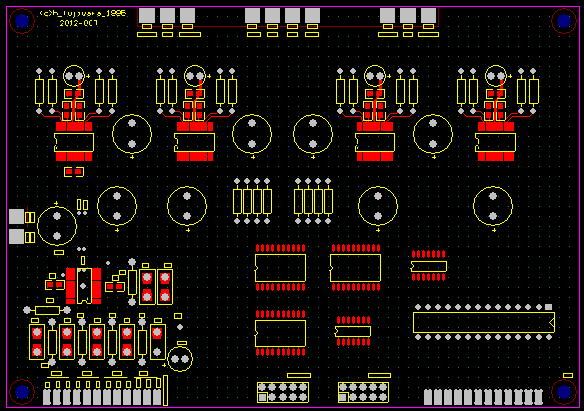584x411 pixels.
Task: Select the left 2x5 pin header footprint
Action: 283,392
